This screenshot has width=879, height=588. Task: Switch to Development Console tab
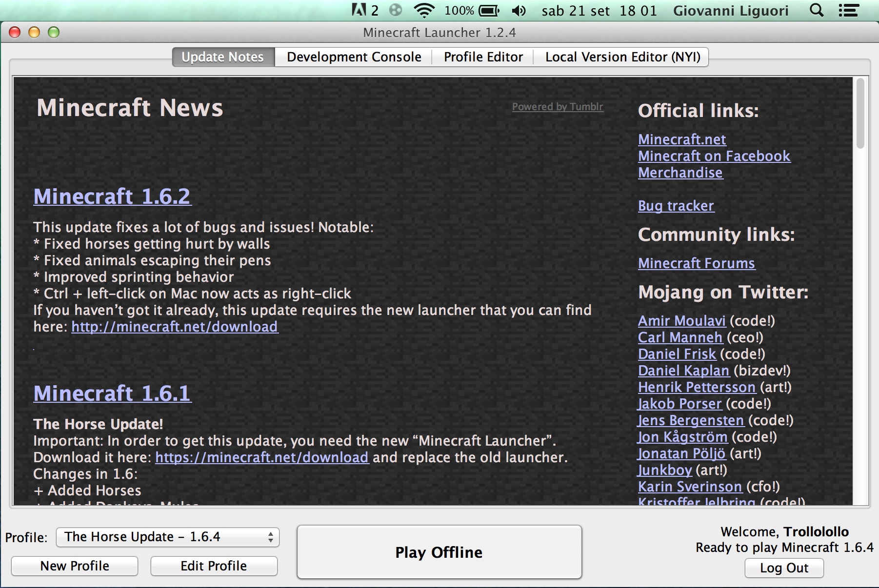[354, 57]
